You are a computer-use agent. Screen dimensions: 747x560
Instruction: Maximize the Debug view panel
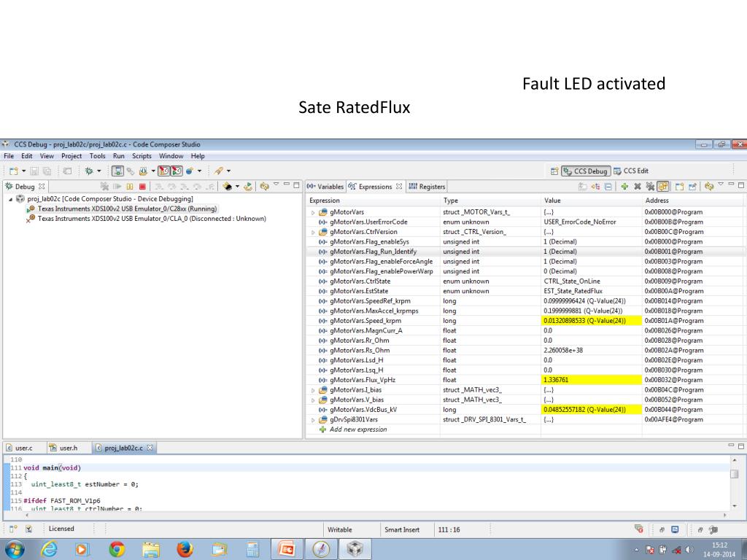click(x=296, y=184)
